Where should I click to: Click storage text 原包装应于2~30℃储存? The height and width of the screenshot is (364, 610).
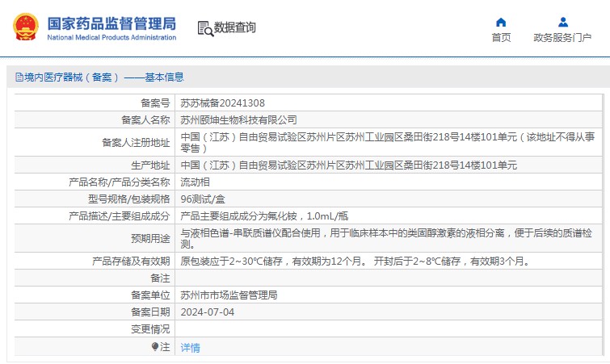point(231,261)
